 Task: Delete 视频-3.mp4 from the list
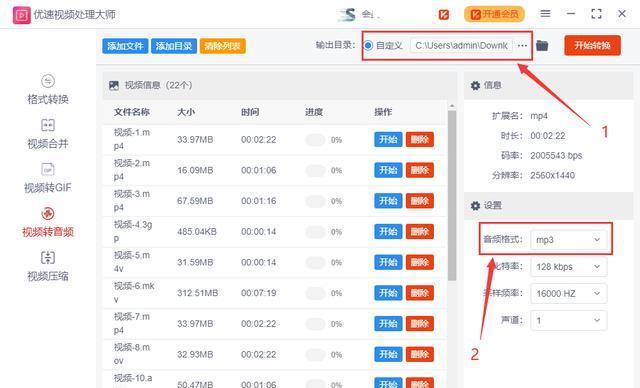click(x=420, y=201)
